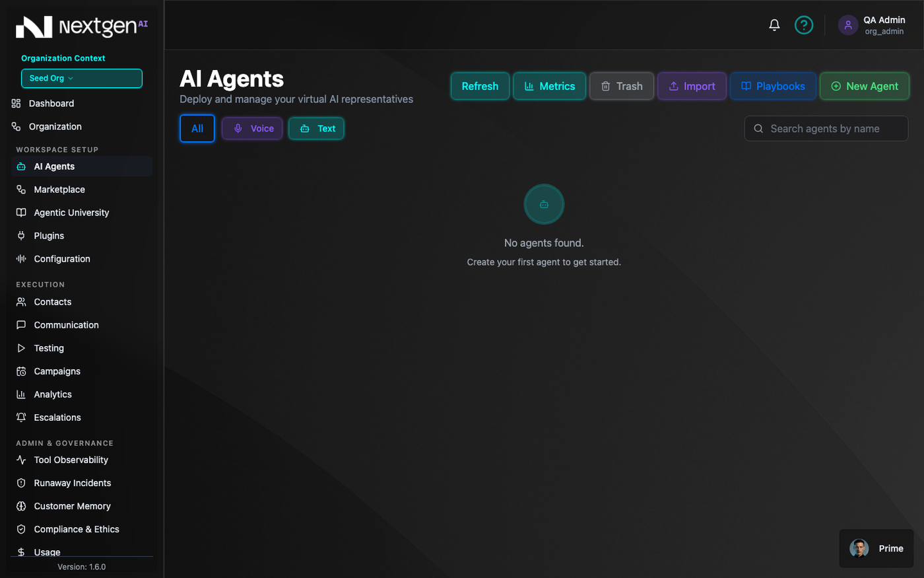Select the All filter tab
The height and width of the screenshot is (578, 924).
click(197, 128)
